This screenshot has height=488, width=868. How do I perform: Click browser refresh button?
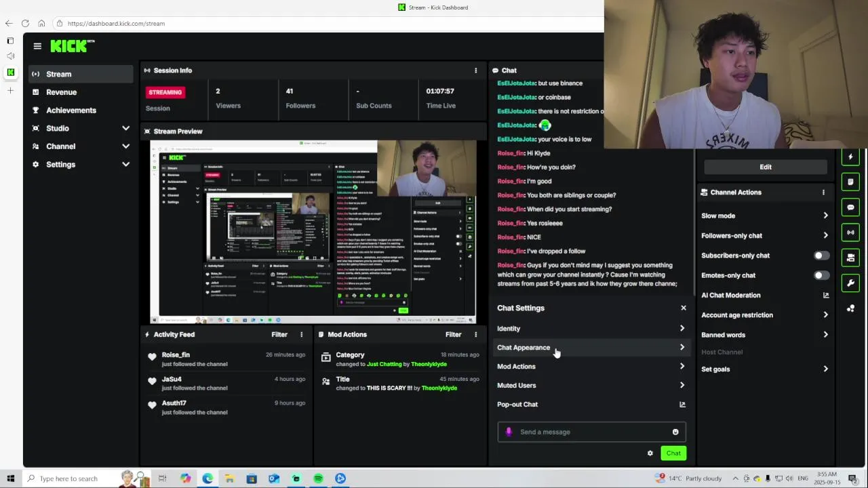point(25,23)
